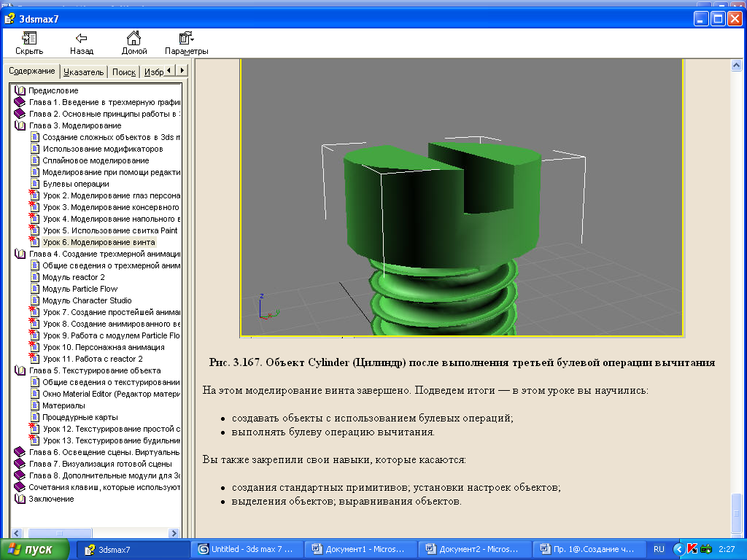Open the partially visible Избр favorites tab

(153, 72)
